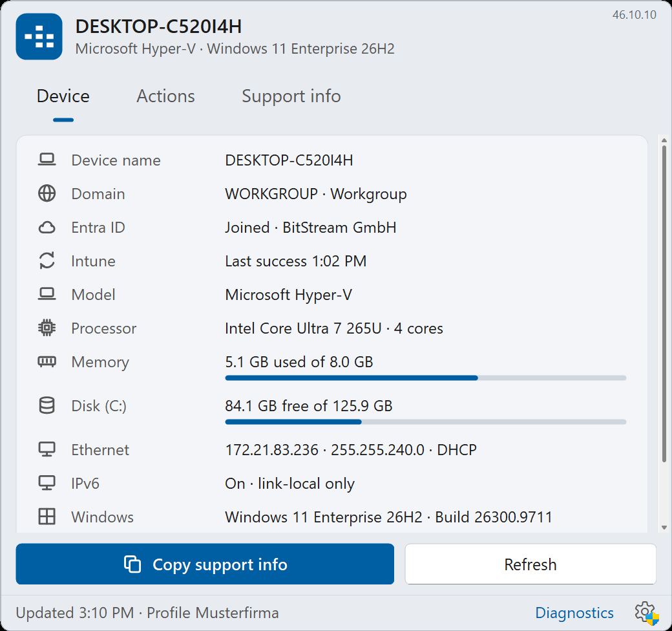
Task: Click the sync icon beside Intune
Action: tap(47, 261)
